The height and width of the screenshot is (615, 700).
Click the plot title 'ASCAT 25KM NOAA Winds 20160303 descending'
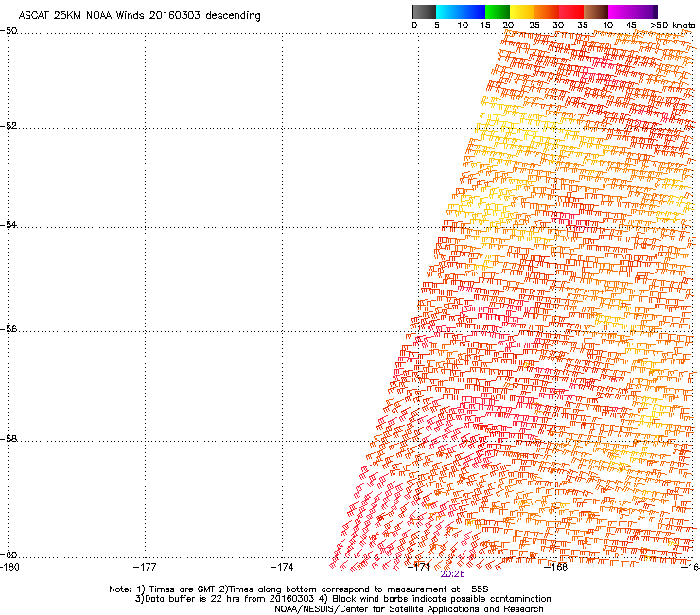[x=139, y=16]
